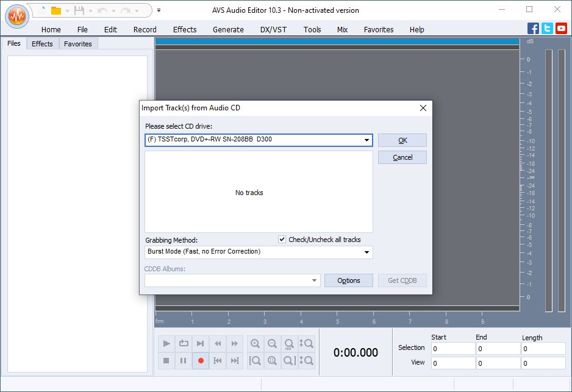Click the Zoom Out magnifier icon

coord(272,343)
